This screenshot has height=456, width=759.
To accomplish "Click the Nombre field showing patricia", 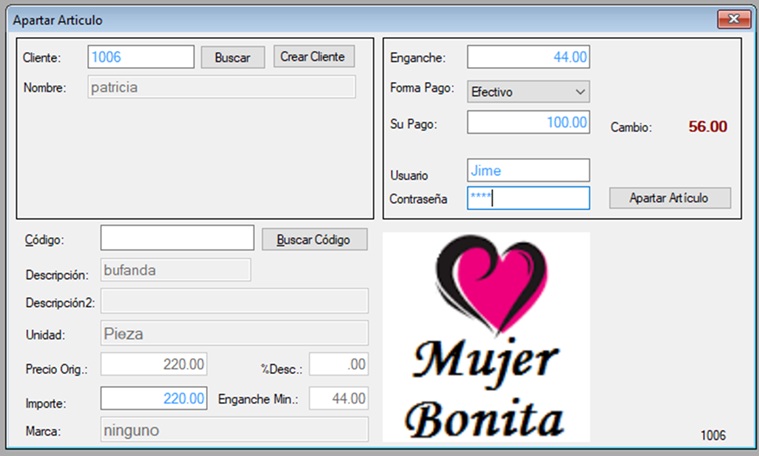I will (221, 87).
